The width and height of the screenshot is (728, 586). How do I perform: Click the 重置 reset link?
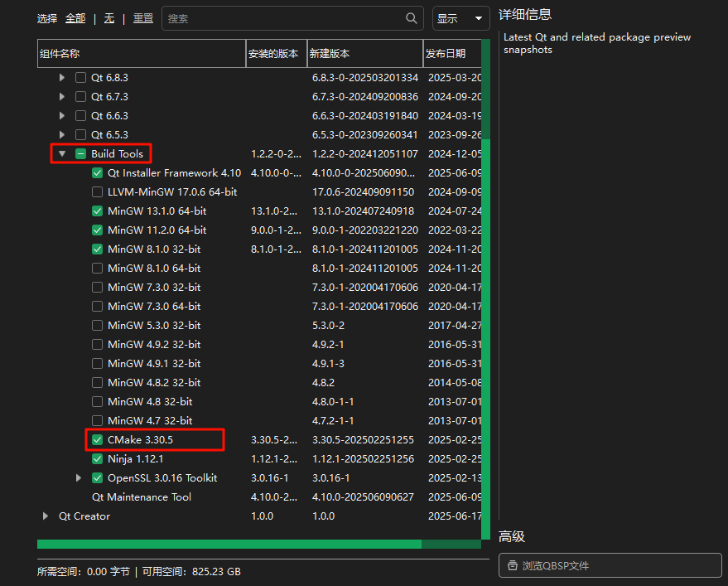143,18
